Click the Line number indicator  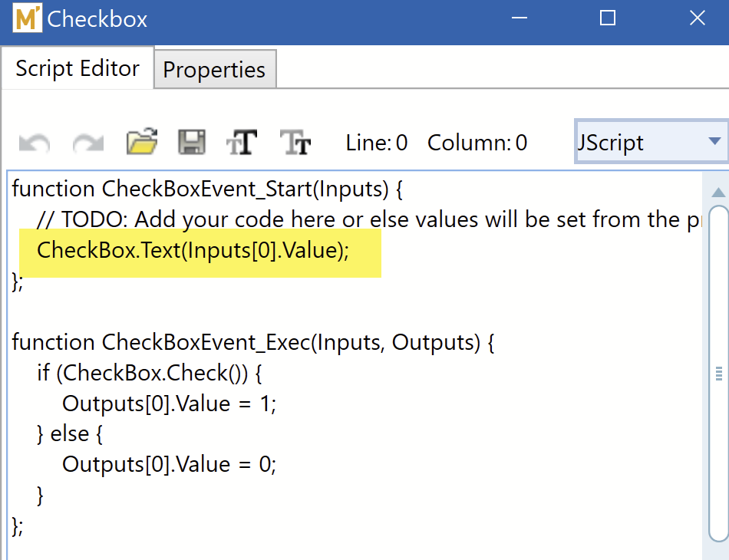pos(377,143)
